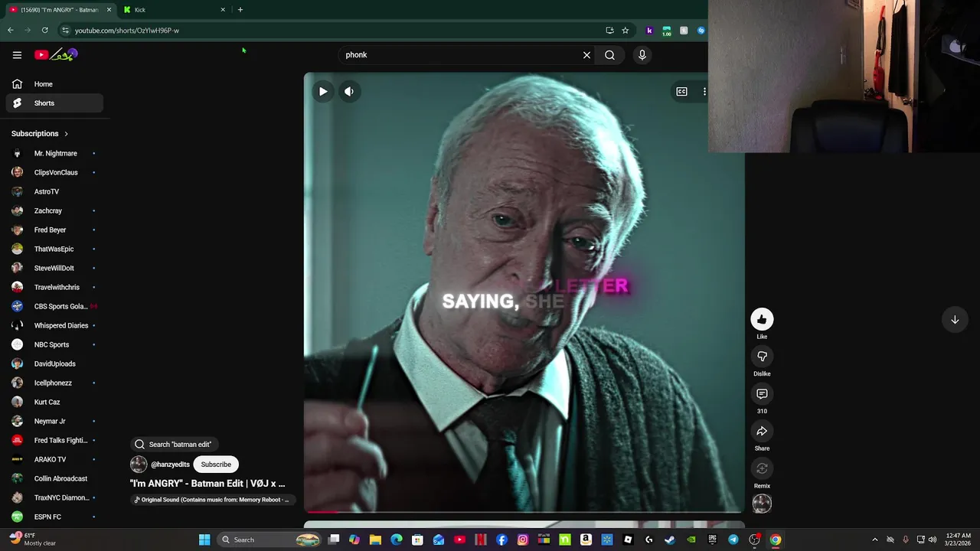Viewport: 980px width, 551px height.
Task: Open Telegram from the taskbar
Action: click(x=733, y=540)
